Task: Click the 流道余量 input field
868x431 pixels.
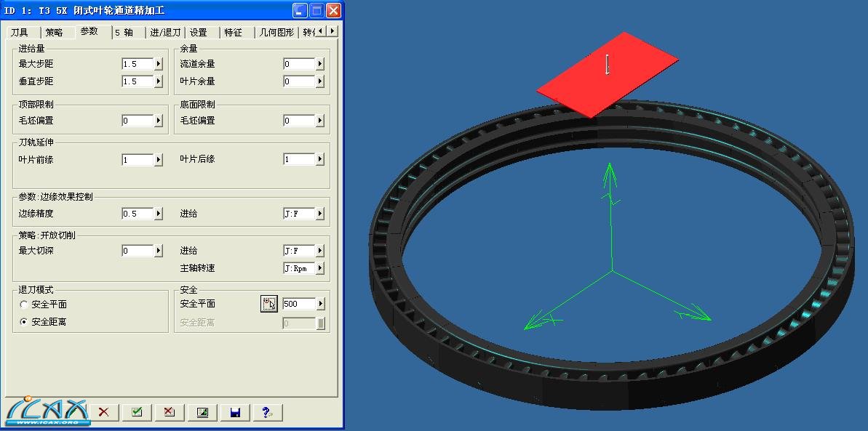Action: click(300, 64)
